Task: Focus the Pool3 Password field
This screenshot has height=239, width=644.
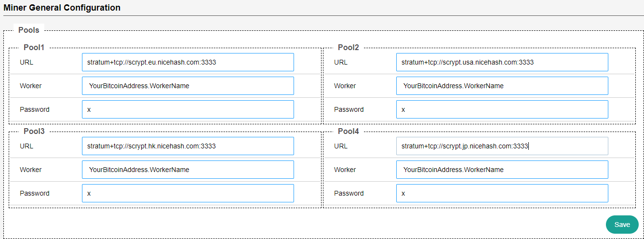Action: [x=188, y=193]
